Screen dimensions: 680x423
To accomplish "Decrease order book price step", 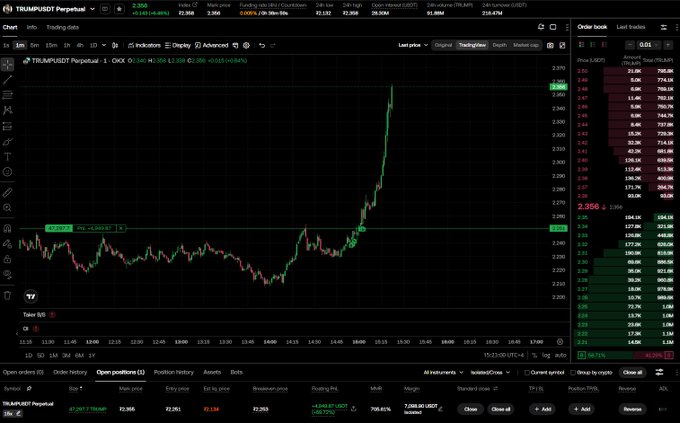I will point(630,45).
